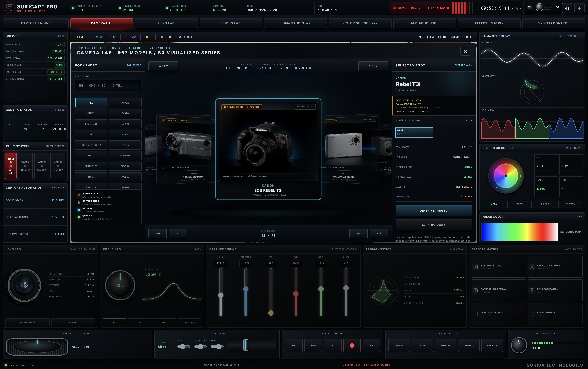The image size is (588, 369).
Task: Choose the REC709 color space
Action: (x=519, y=204)
